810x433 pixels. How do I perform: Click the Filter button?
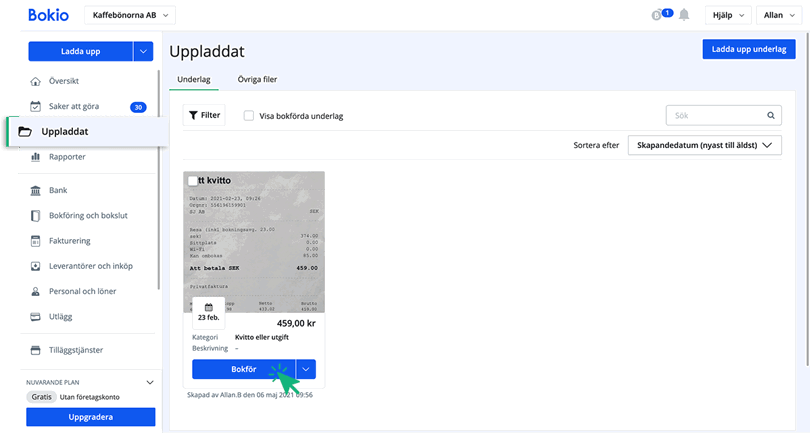pyautogui.click(x=203, y=115)
